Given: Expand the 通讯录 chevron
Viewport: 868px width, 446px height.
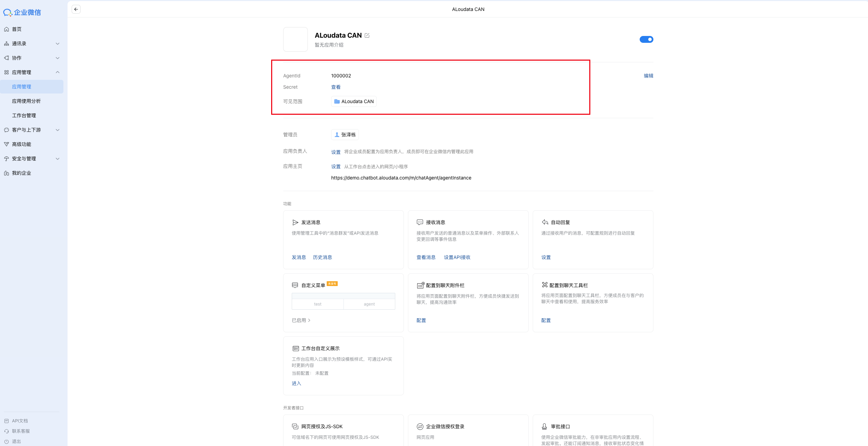Looking at the screenshot, I should click(x=58, y=44).
